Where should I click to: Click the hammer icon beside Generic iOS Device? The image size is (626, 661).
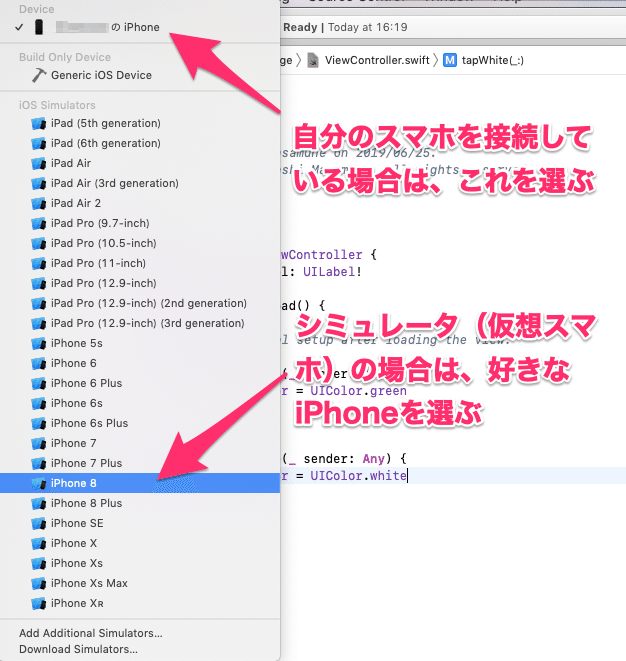click(x=39, y=75)
